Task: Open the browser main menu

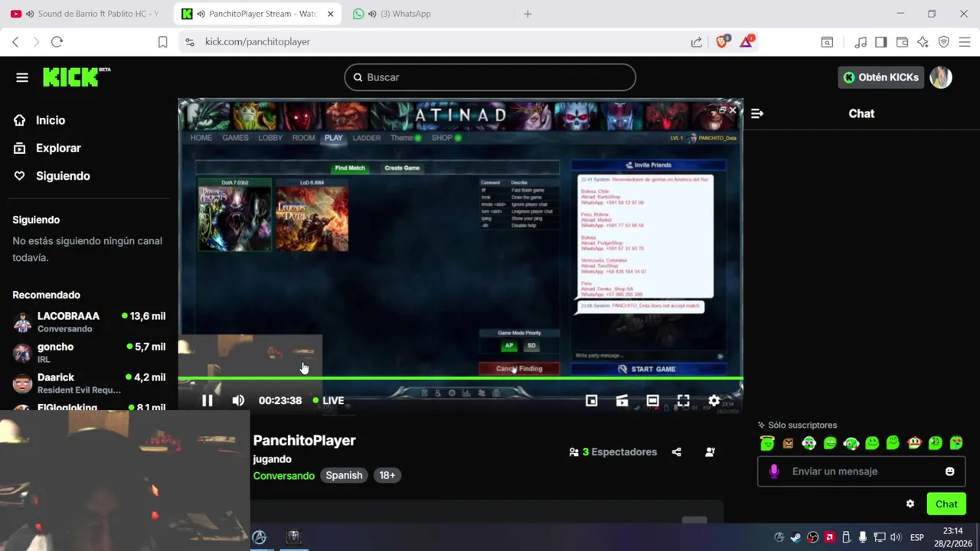Action: pos(965,42)
